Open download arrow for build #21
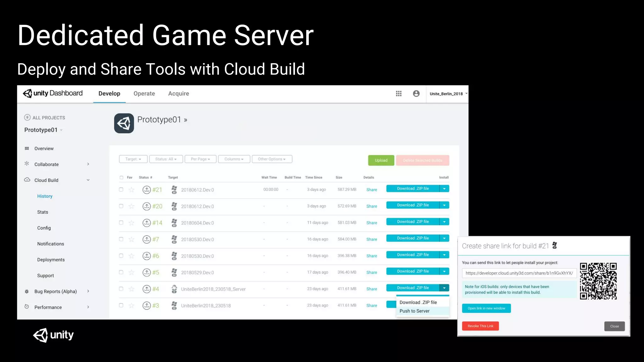The width and height of the screenshot is (644, 362). click(x=444, y=189)
